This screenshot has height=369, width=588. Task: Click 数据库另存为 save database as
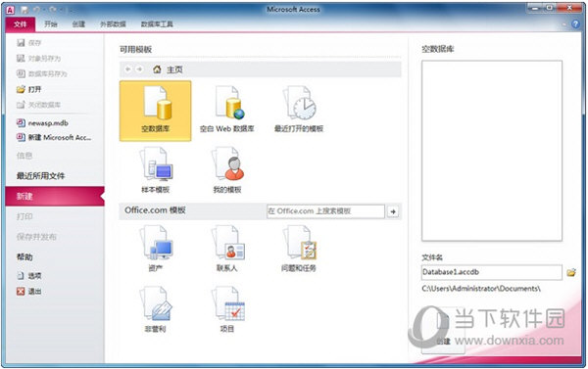[41, 73]
